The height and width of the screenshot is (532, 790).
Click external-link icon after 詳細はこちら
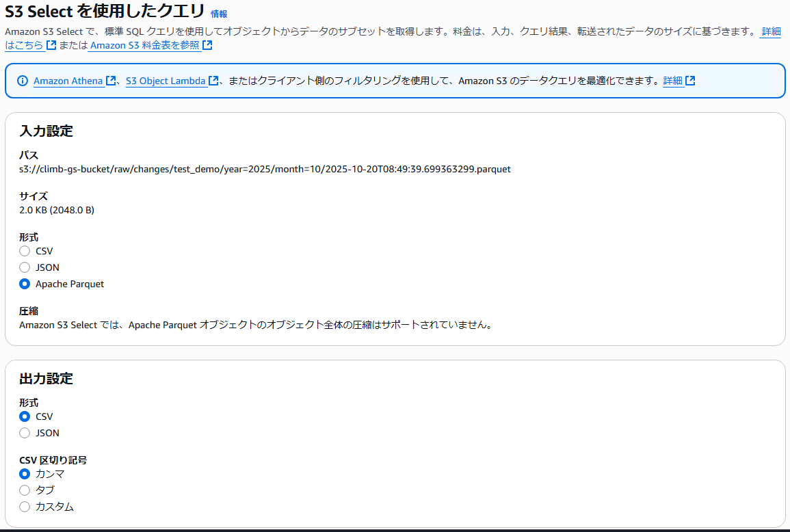point(51,45)
